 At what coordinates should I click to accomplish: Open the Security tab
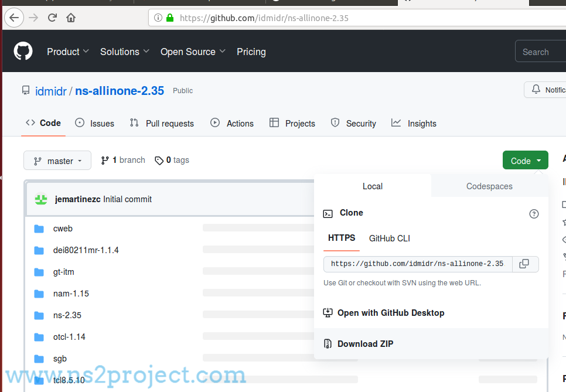[x=353, y=123]
